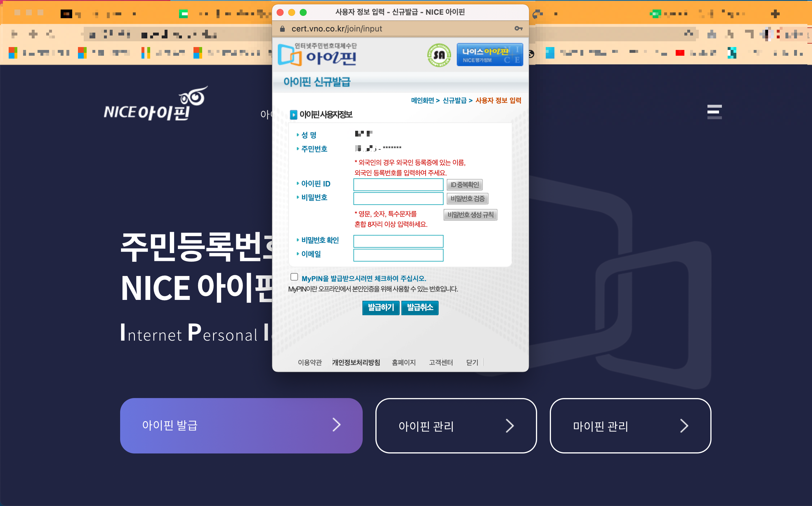Image resolution: width=812 pixels, height=506 pixels.
Task: Open the 고객센터 footer link
Action: point(441,362)
